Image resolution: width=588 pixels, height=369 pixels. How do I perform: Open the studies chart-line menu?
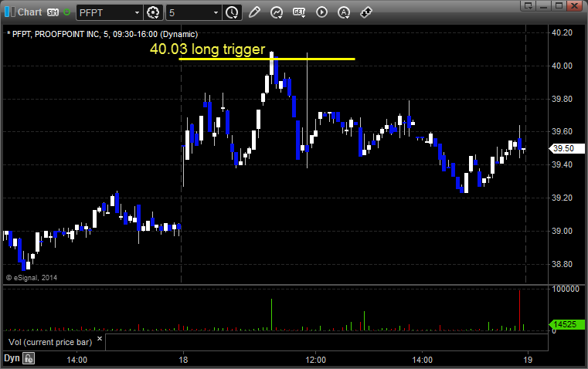point(277,12)
